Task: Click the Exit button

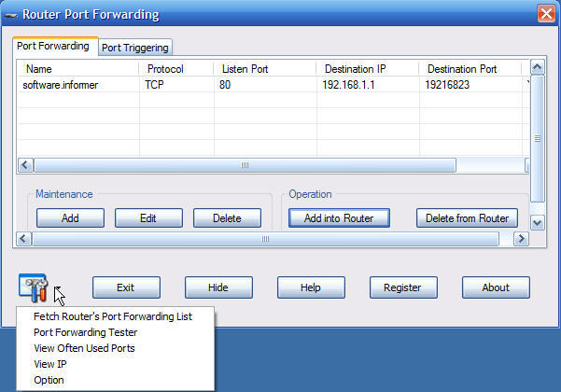Action: pos(126,287)
